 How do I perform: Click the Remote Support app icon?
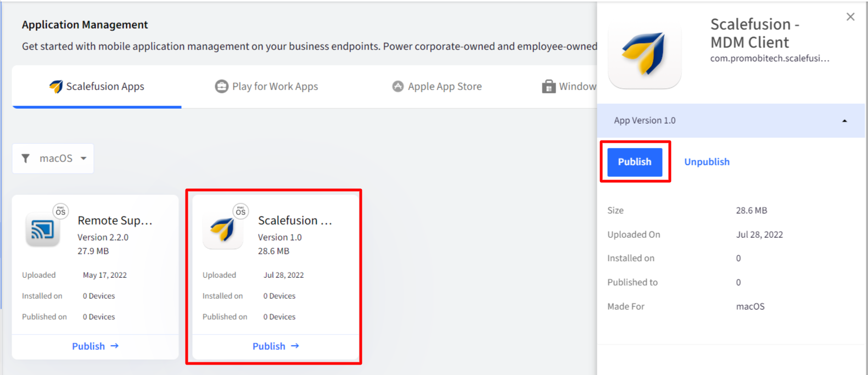pos(43,230)
